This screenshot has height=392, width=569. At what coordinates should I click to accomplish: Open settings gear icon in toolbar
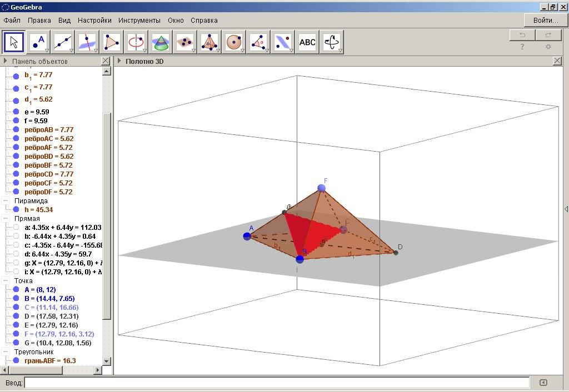[548, 47]
